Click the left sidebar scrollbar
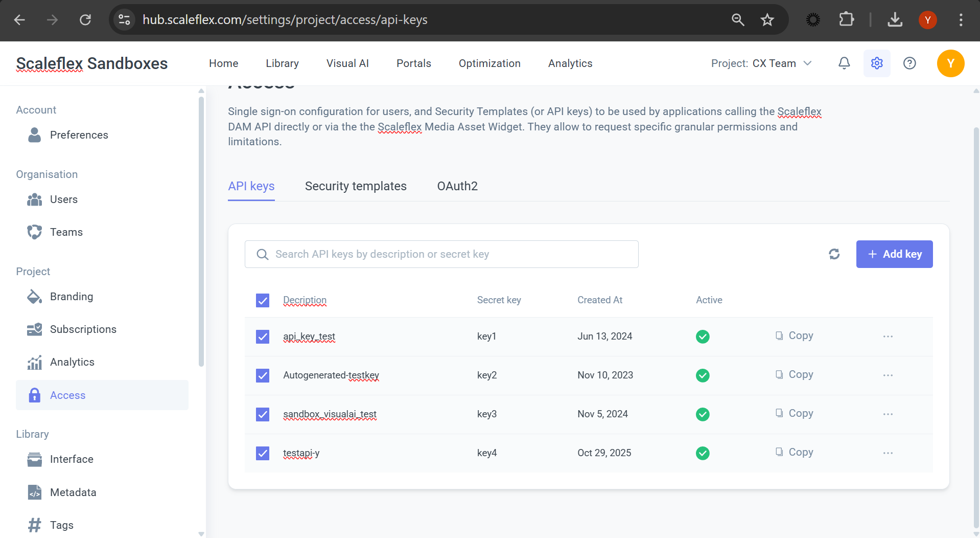 coord(201,230)
